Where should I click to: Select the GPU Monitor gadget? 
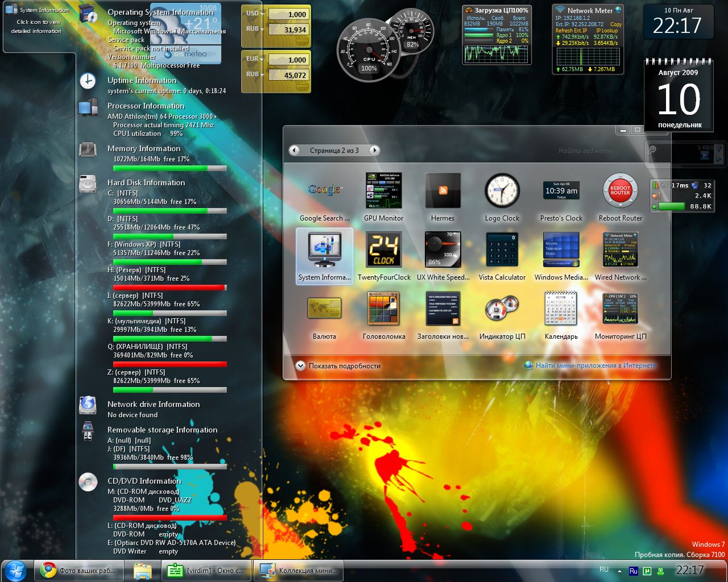pos(383,191)
